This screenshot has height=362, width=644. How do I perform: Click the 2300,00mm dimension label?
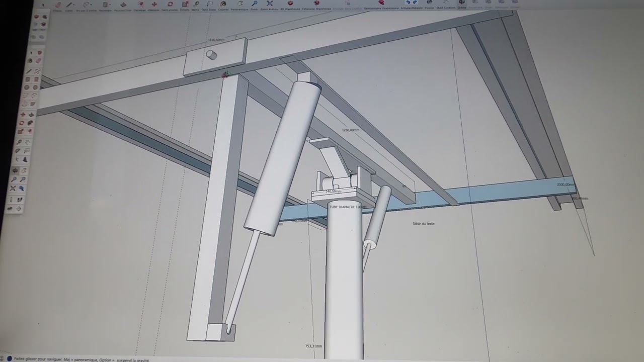pos(566,185)
